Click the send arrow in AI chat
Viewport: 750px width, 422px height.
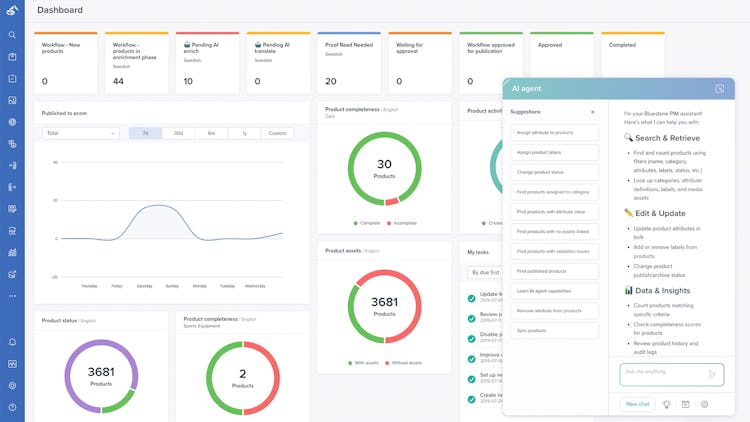coord(712,374)
